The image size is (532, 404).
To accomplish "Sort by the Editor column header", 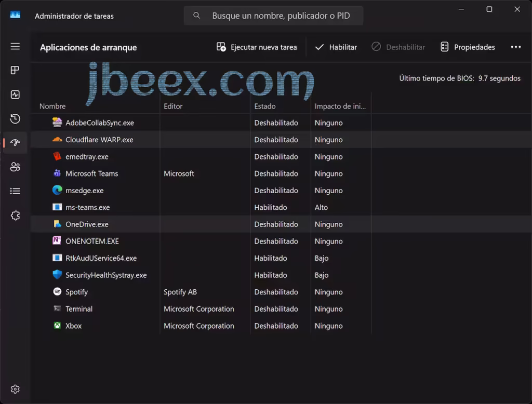I will coord(173,106).
